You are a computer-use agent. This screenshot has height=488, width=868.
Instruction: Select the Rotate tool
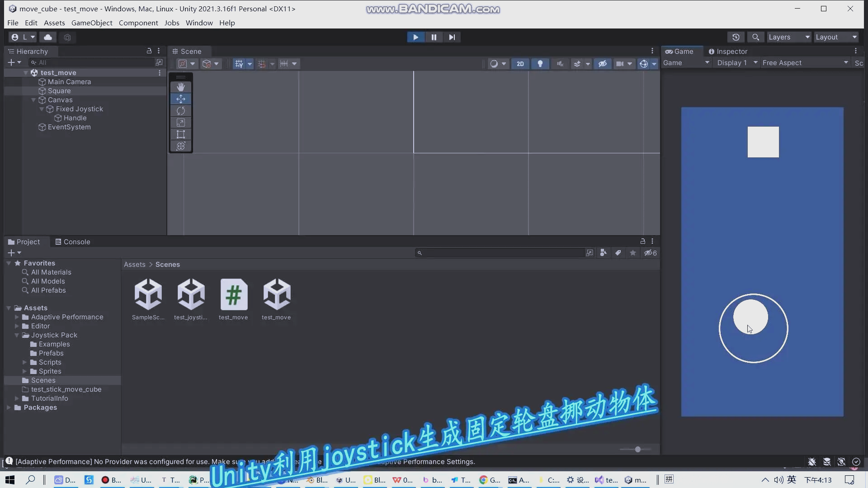[181, 110]
